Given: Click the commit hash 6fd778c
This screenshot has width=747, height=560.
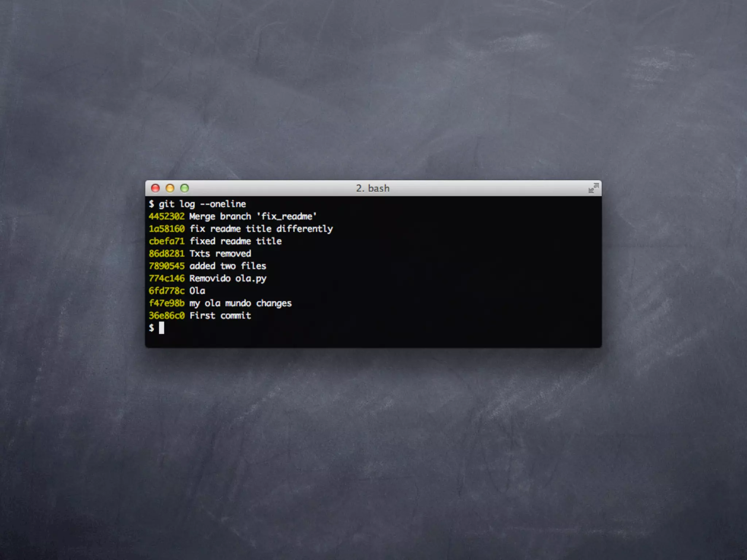Looking at the screenshot, I should tap(167, 291).
